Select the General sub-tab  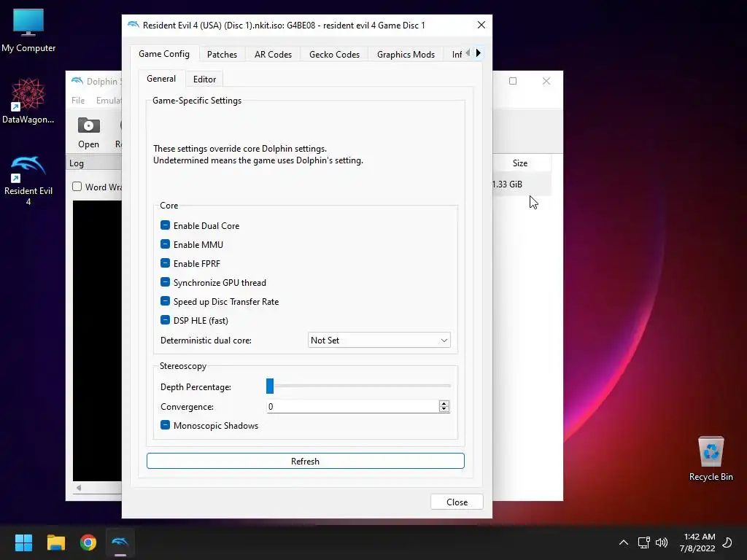tap(161, 79)
